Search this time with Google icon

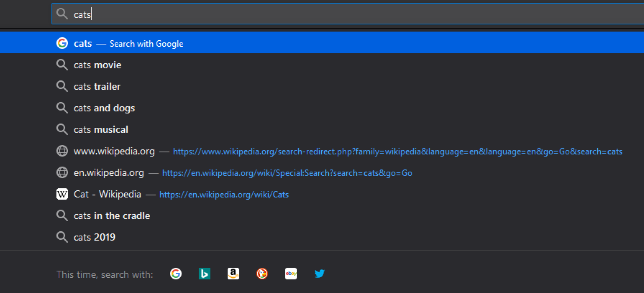[176, 274]
